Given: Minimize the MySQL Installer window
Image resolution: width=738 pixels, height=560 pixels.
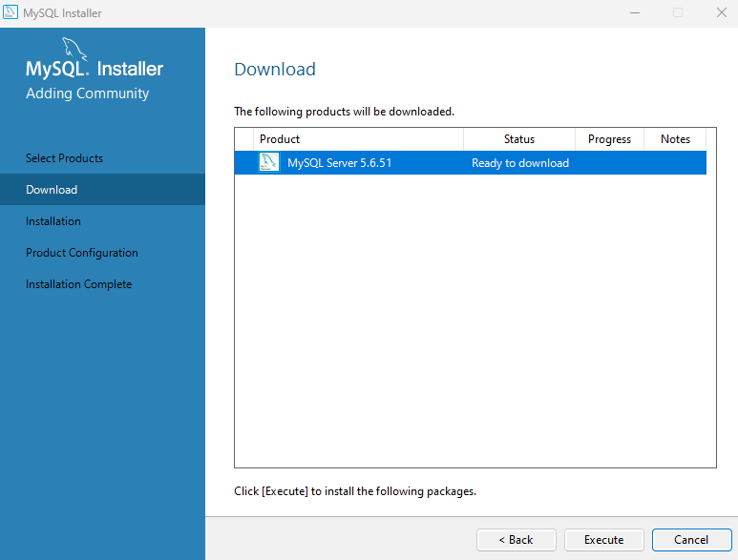Looking at the screenshot, I should (635, 12).
